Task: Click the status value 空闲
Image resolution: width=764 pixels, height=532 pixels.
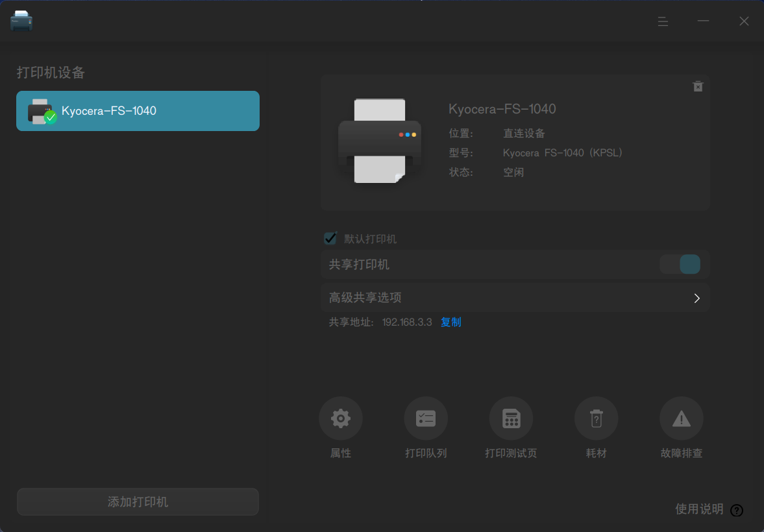Action: pyautogui.click(x=513, y=172)
